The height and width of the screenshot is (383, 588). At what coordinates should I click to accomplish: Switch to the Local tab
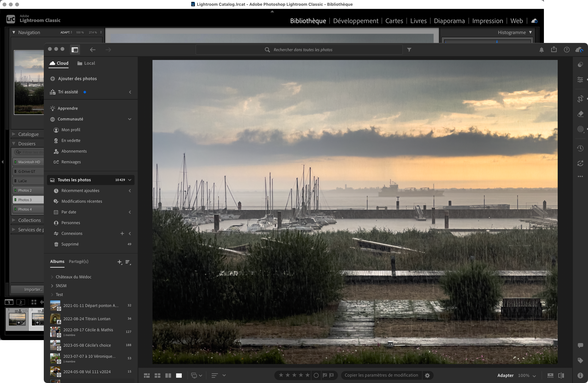point(86,63)
